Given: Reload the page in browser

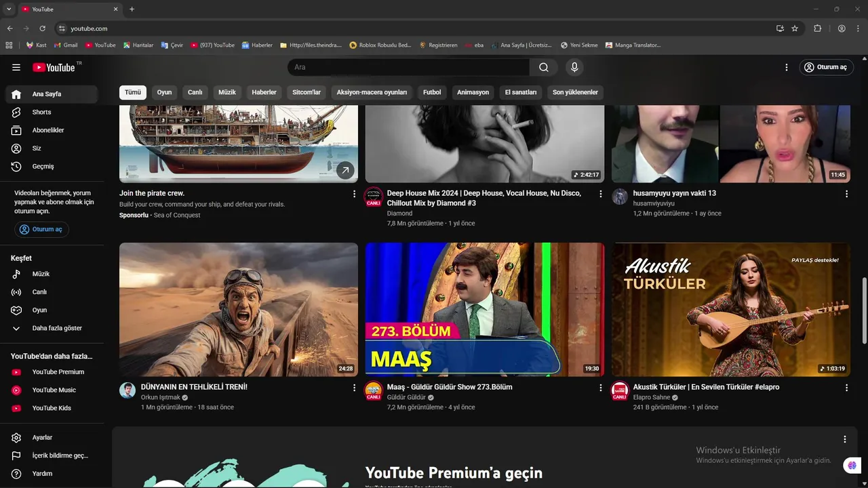Looking at the screenshot, I should coord(42,28).
